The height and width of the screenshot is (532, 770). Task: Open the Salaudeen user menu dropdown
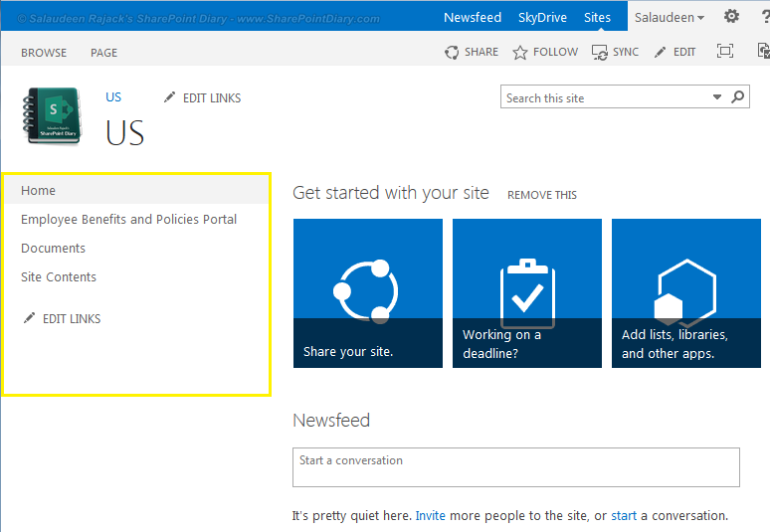670,18
